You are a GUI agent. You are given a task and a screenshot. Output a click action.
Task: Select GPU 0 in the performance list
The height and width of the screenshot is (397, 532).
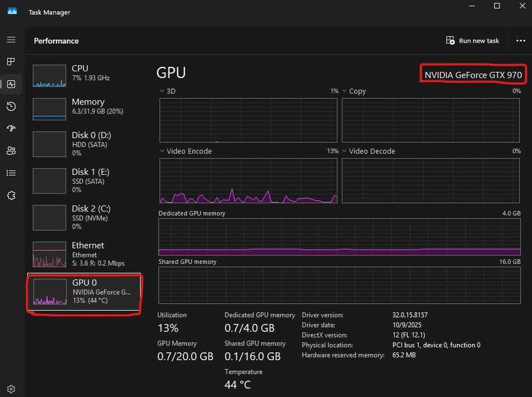click(x=84, y=292)
